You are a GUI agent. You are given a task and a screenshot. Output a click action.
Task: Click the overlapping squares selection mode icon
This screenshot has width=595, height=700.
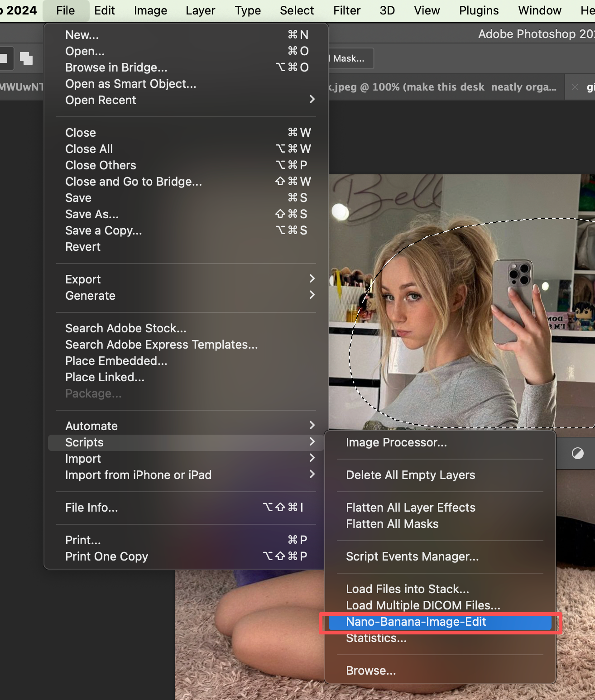pos(26,58)
